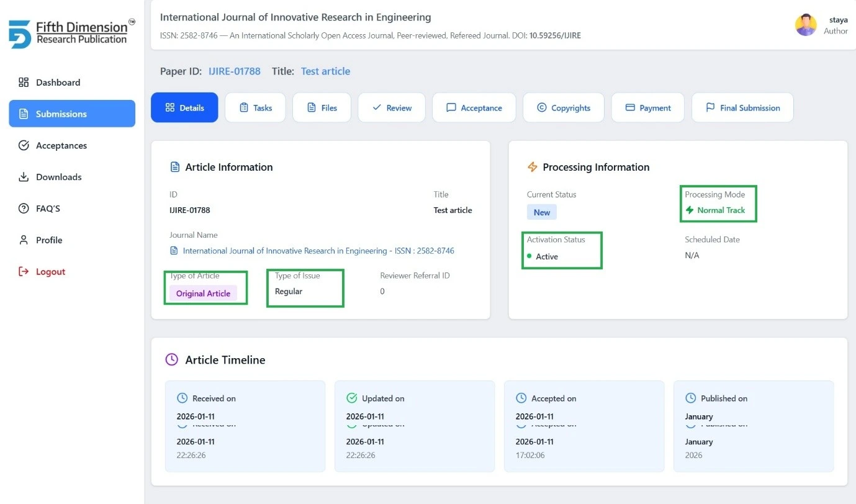Screen dimensions: 856x504
Task: Open the Review tab
Action: [392, 107]
